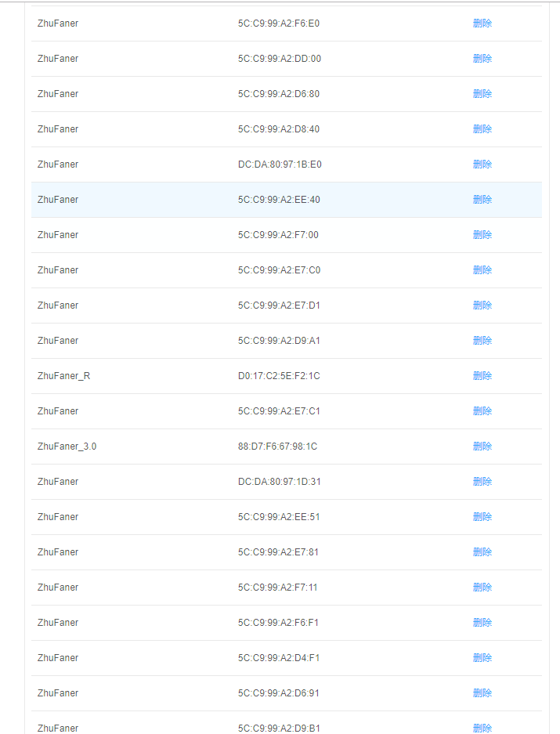560x734 pixels.
Task: Remove entry with MAC 5C:C9:99:A2:D8:40
Action: click(482, 129)
